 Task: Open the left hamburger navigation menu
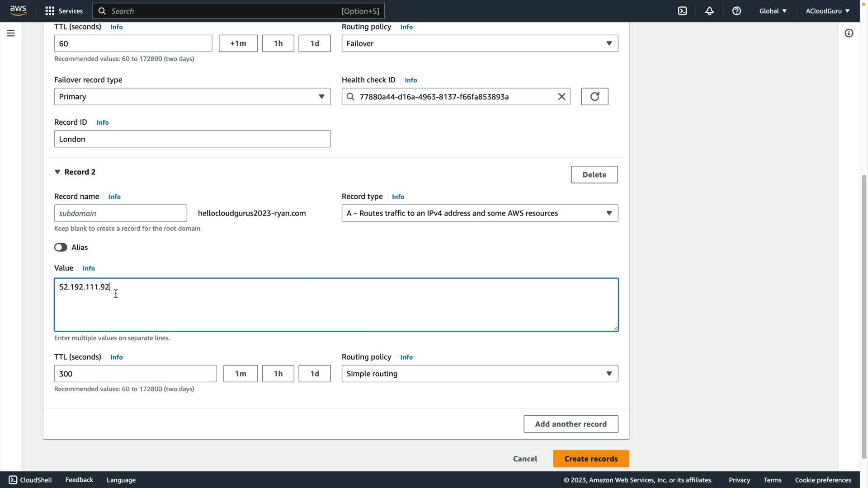tap(11, 33)
